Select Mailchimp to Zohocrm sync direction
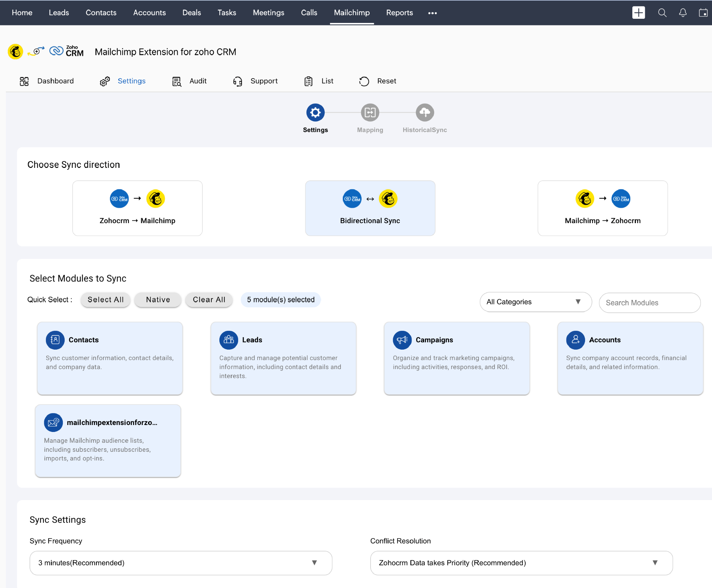Screen dimensions: 712x588 [603, 208]
